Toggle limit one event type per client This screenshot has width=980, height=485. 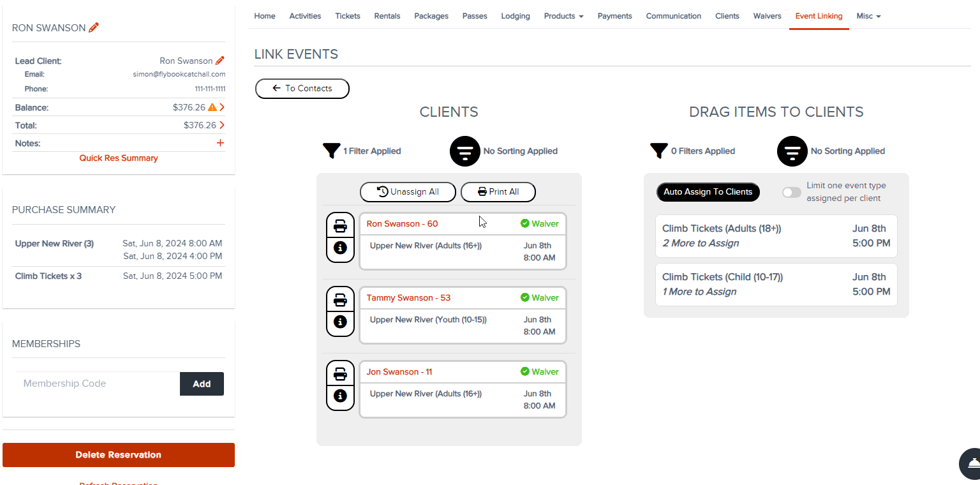tap(792, 193)
